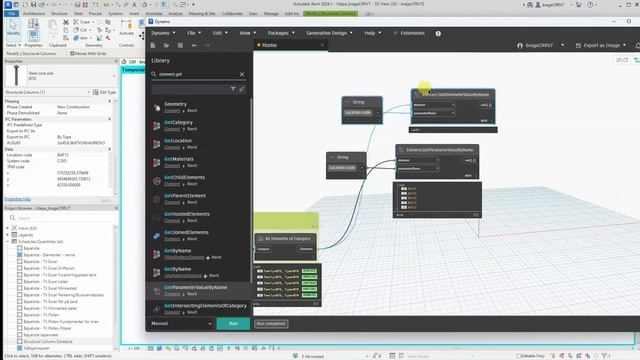Click the Geometry node icon in library results
The width and height of the screenshot is (640, 360).
point(157,107)
